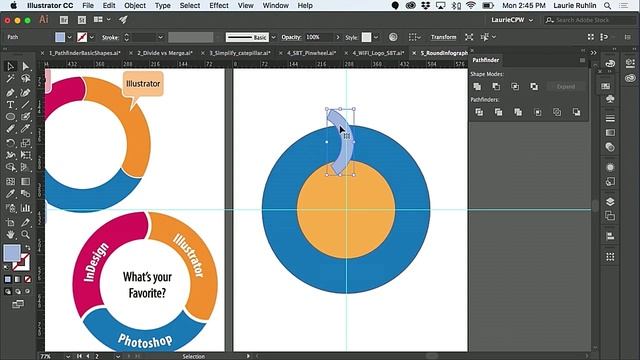Pick the Lasso tool

[x=25, y=78]
